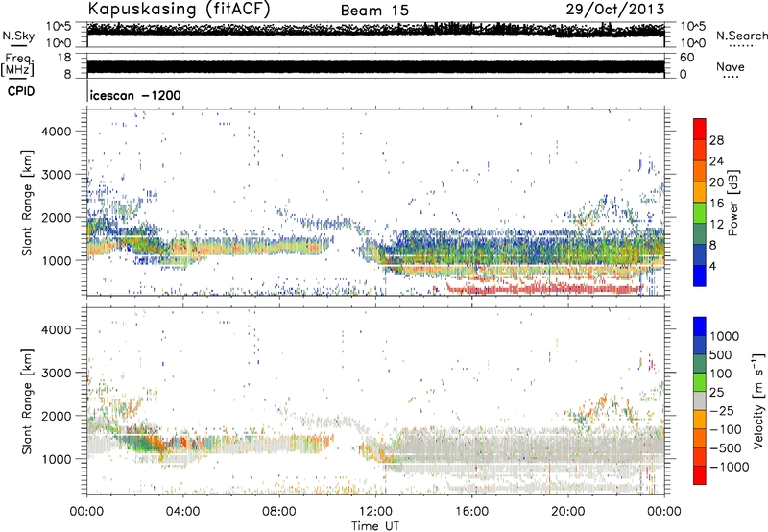The width and height of the screenshot is (768, 532).
Task: Select the "4000" tick of the power panel
Action: 57,132
